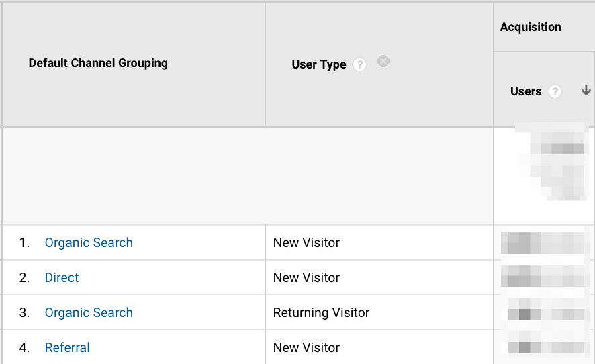595x364 pixels.
Task: Click the User Type column header label
Action: 319,65
